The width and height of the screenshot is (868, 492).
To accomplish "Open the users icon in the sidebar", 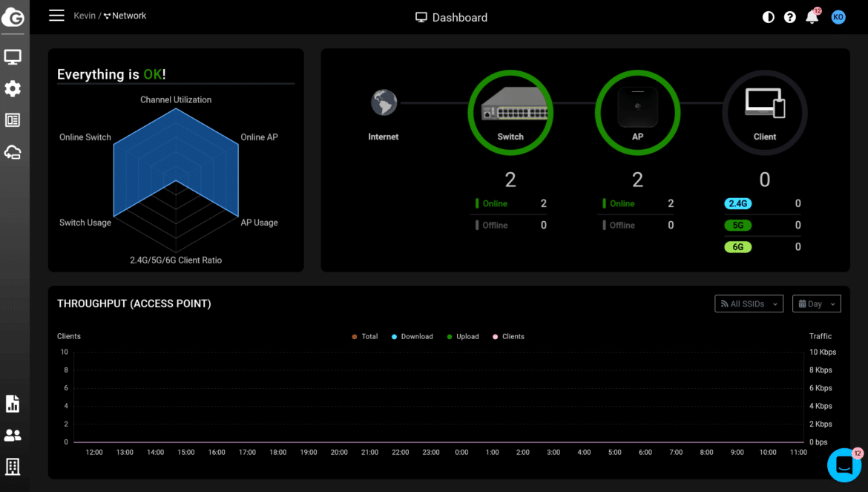I will (13, 436).
